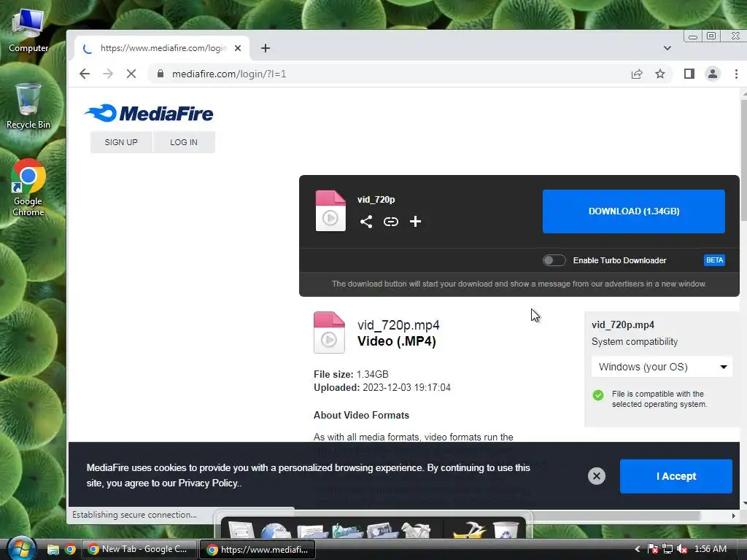Click the vid_720p.mp4 file thumbnail below panel
This screenshot has width=747, height=560.
pos(329,332)
